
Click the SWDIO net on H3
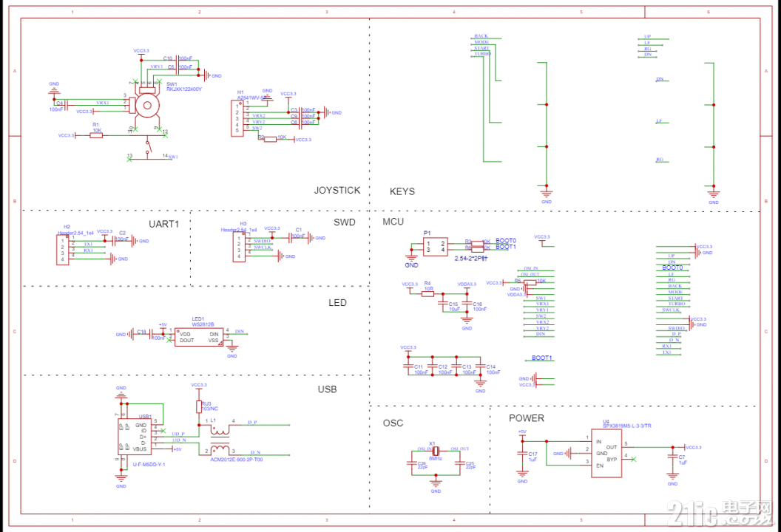pyautogui.click(x=262, y=241)
